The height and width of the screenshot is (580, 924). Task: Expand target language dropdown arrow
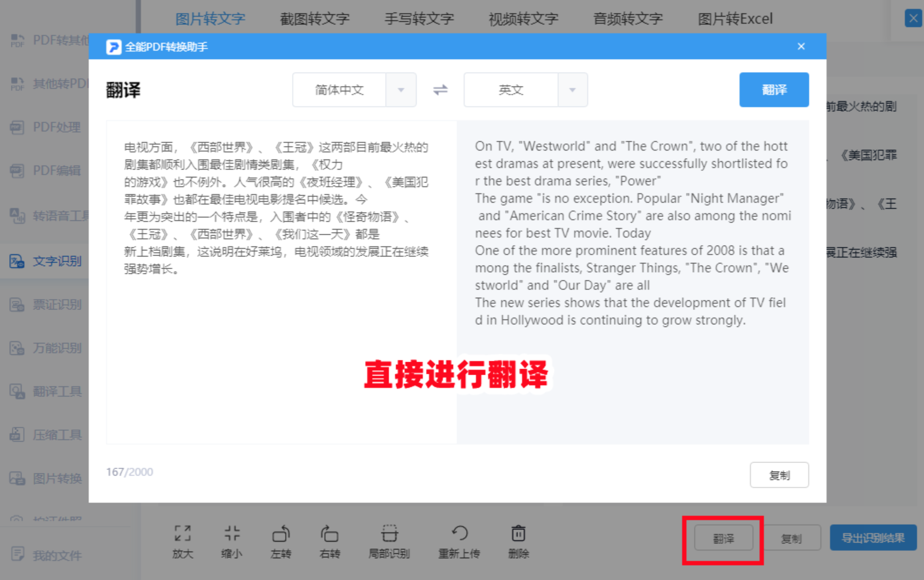572,90
